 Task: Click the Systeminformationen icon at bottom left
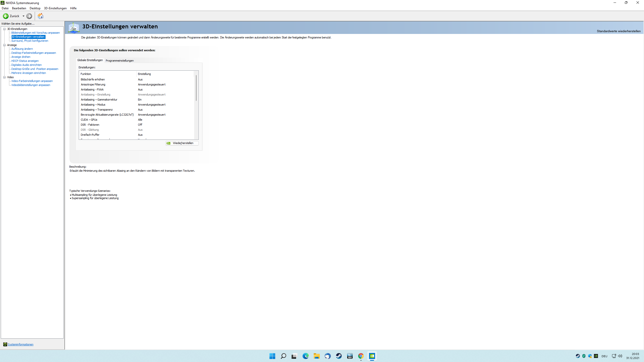(5, 344)
